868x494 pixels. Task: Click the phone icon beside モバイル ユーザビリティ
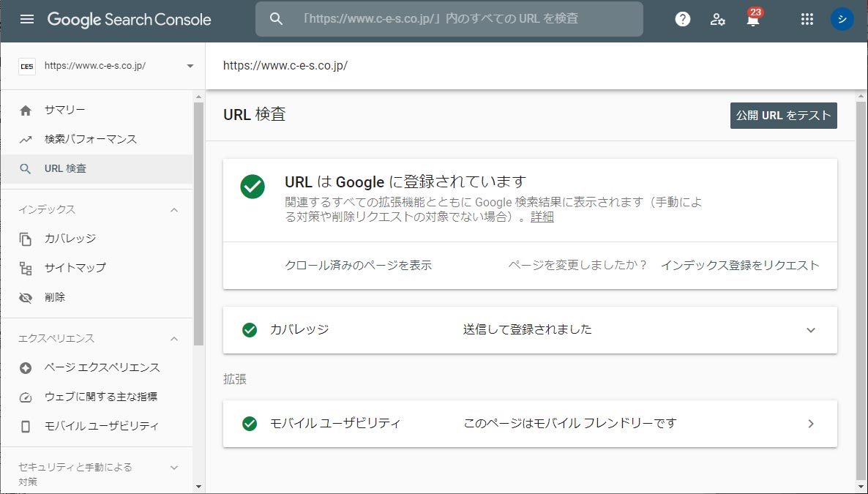[x=26, y=427]
